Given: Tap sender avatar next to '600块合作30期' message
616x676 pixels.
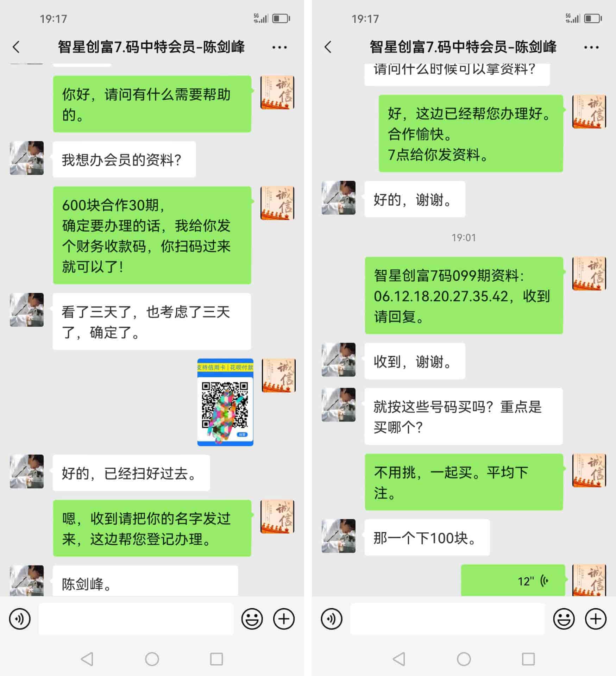Looking at the screenshot, I should 277,203.
